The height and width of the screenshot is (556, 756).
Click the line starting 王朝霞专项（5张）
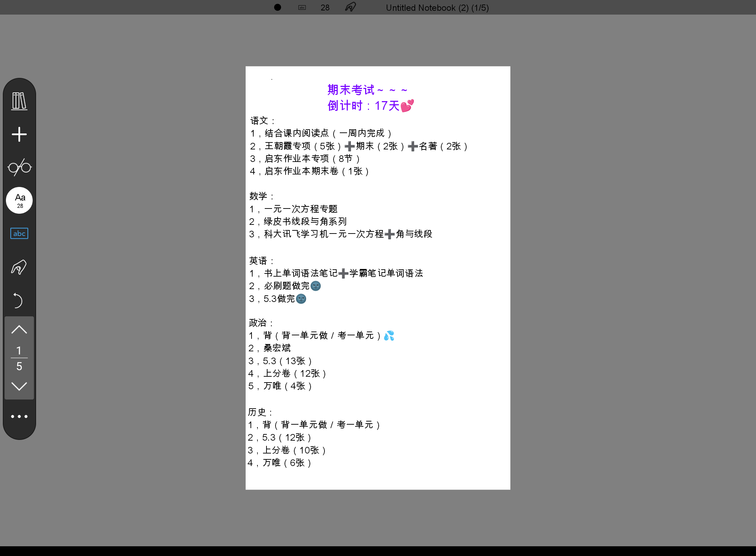coord(359,146)
